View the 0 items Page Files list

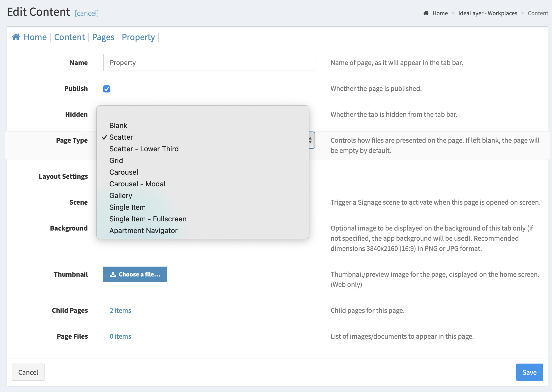[120, 336]
